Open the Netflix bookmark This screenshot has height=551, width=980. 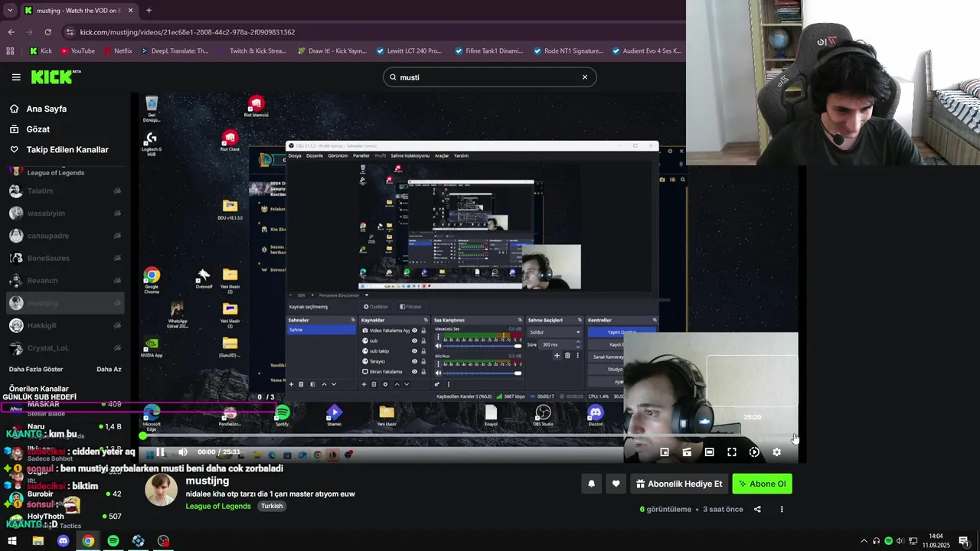(x=117, y=51)
